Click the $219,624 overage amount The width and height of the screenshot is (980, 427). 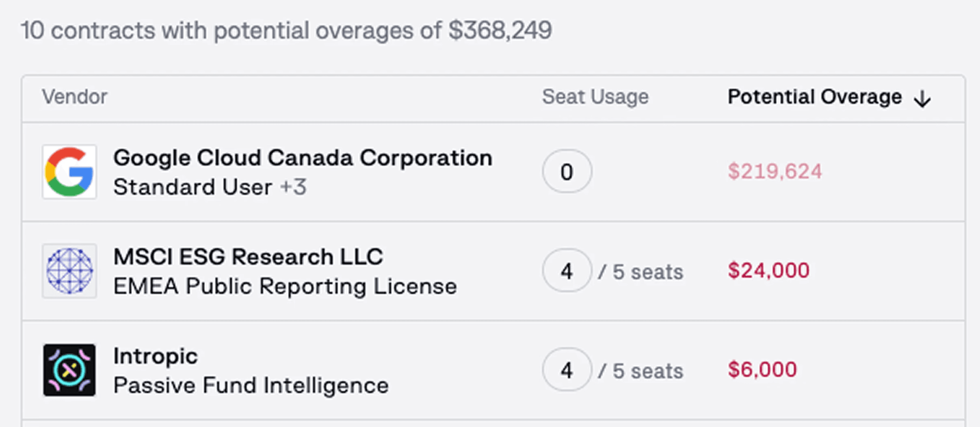tap(774, 171)
